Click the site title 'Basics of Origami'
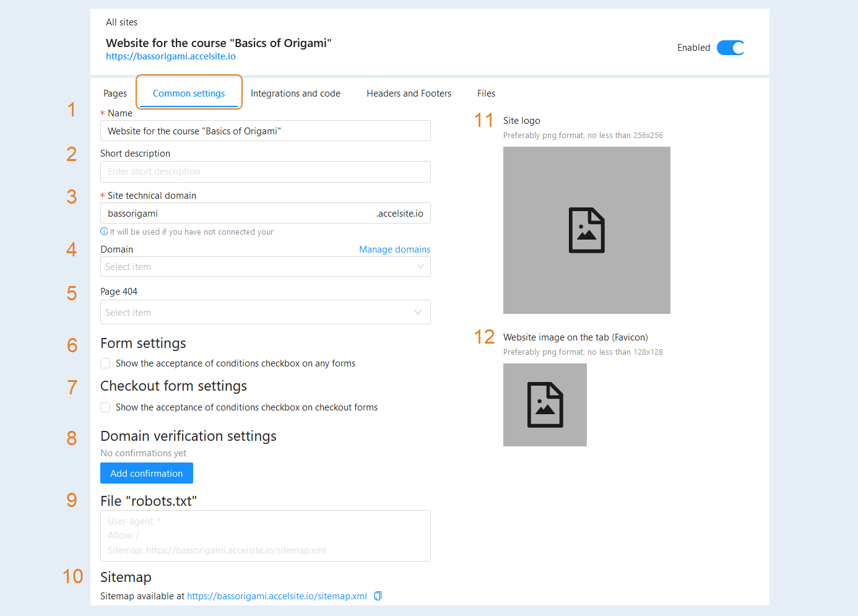The image size is (858, 616). [x=219, y=43]
